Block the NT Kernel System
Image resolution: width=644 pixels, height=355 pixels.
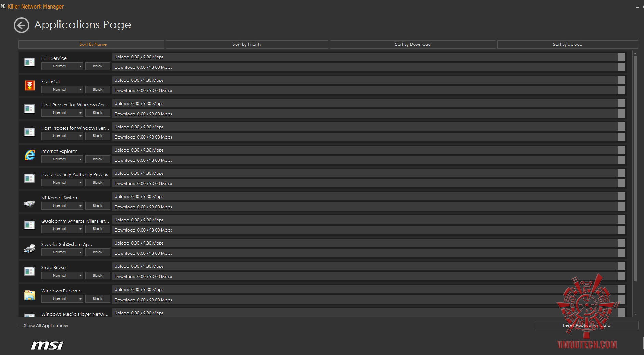tap(98, 206)
